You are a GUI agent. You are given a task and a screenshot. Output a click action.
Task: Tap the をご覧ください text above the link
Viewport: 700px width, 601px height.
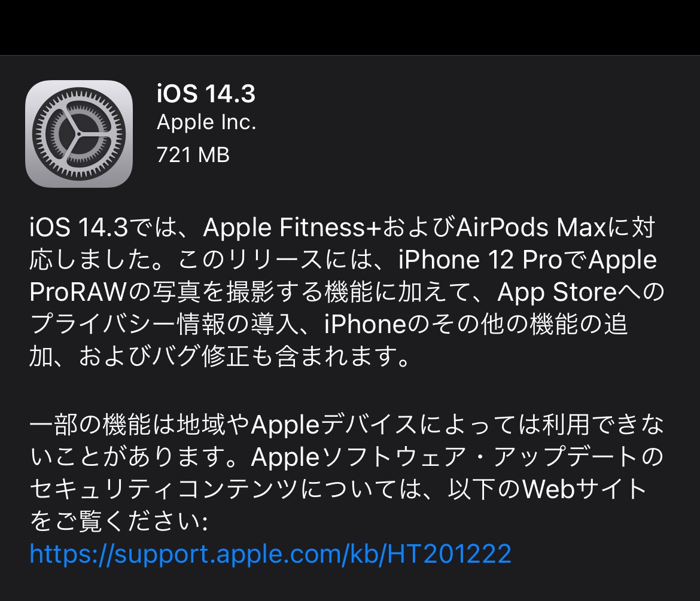point(115,521)
